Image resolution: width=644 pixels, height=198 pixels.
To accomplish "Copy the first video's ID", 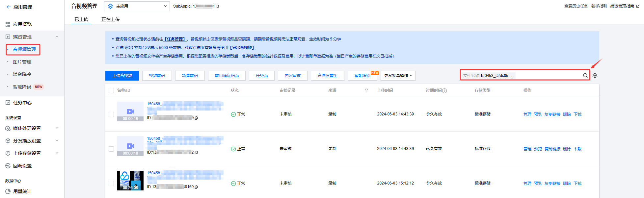I will [x=196, y=118].
